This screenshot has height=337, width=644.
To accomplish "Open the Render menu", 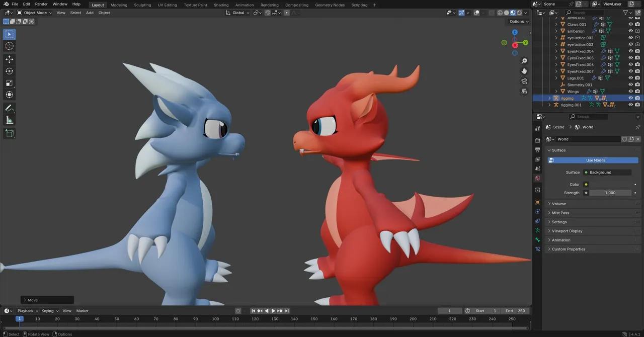I will click(x=41, y=4).
